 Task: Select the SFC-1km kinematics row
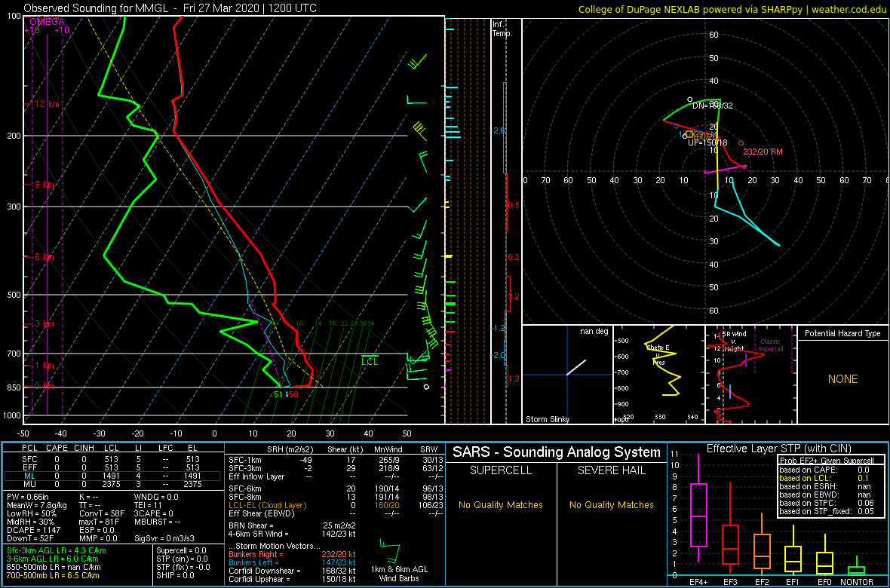coord(336,460)
